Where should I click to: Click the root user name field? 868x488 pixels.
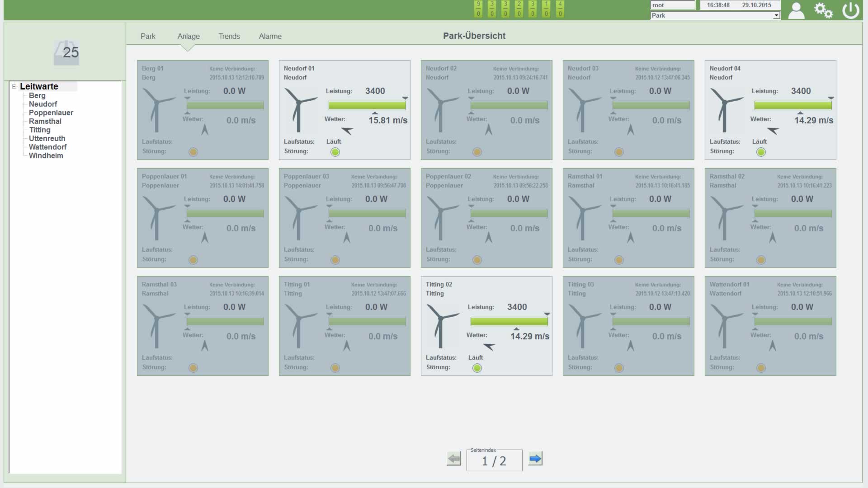tap(673, 5)
